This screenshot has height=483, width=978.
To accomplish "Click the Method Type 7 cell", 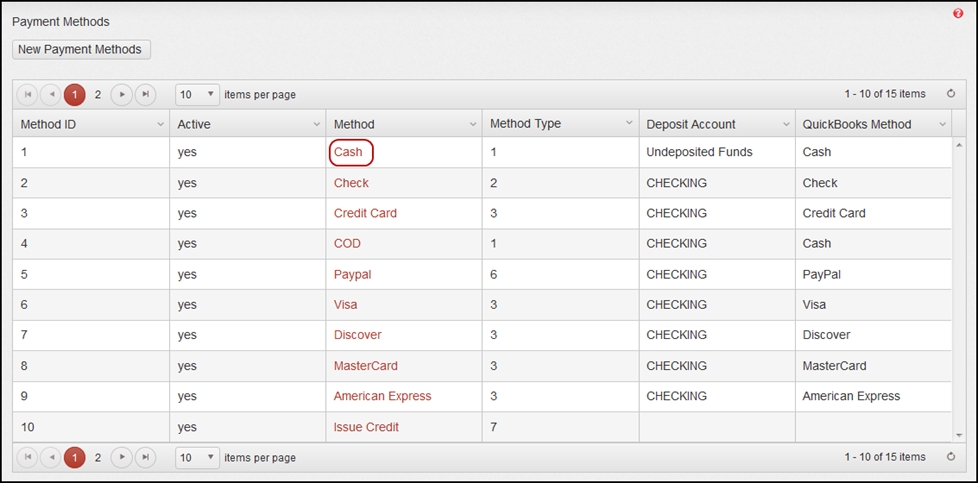I will point(561,427).
